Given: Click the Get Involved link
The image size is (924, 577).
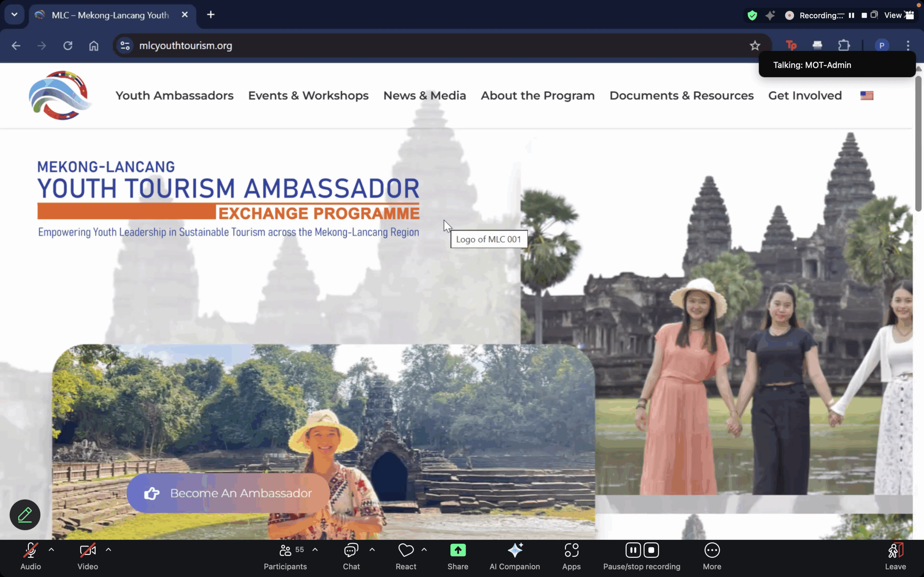Looking at the screenshot, I should point(805,96).
